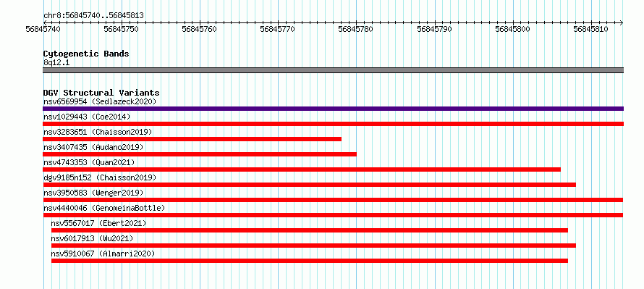Select the red dgv9185n152 variant bar
Image resolution: width=644 pixels, height=289 pixels.
pos(309,185)
